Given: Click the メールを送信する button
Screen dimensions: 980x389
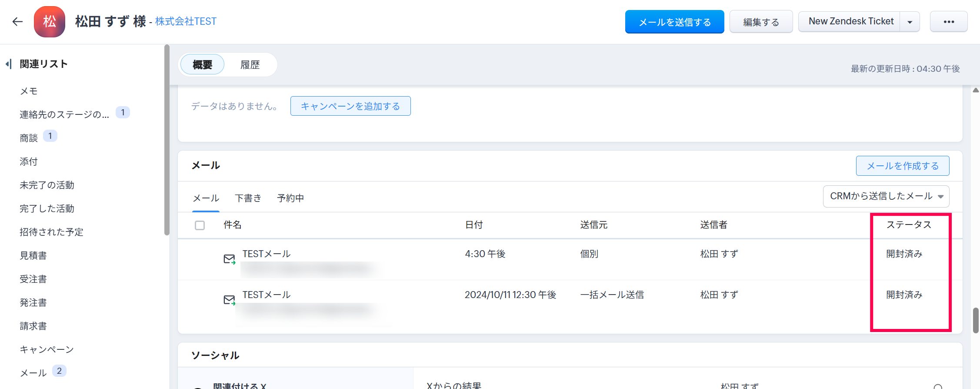Looking at the screenshot, I should pos(674,22).
